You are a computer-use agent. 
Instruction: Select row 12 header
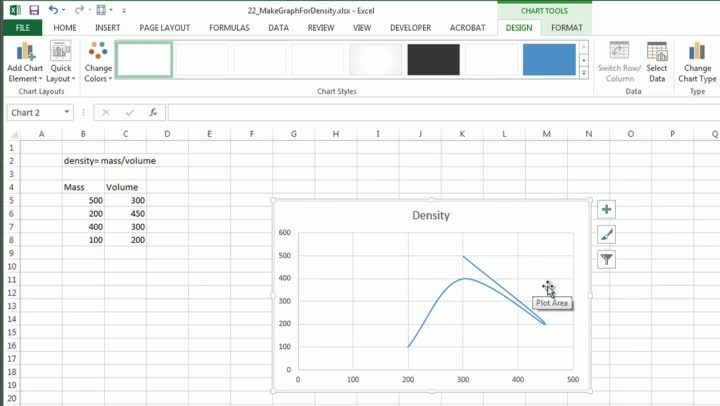pos(12,293)
